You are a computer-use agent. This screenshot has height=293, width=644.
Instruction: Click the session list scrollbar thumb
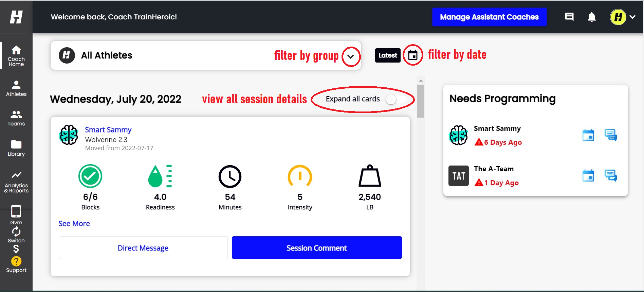(x=421, y=101)
